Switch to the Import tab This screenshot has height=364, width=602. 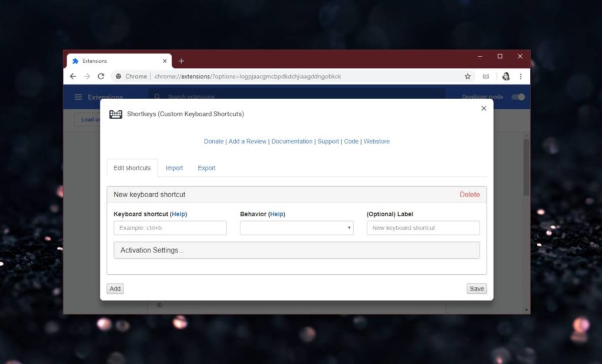pos(174,168)
